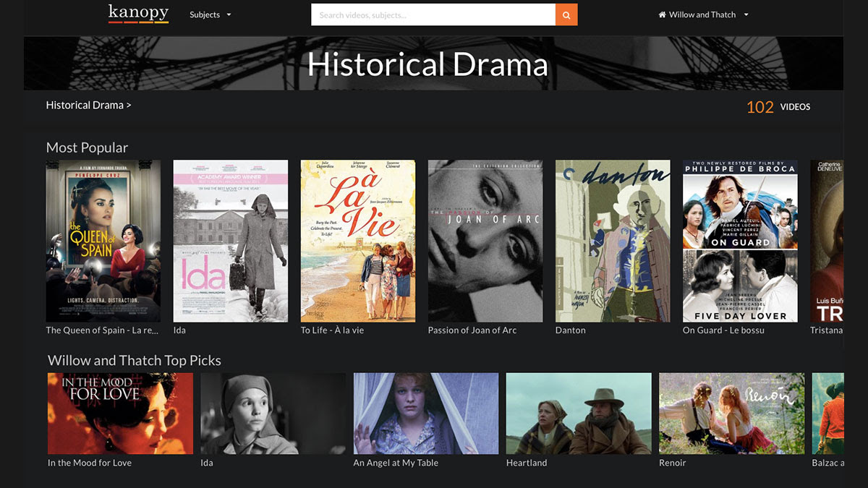Viewport: 868px width, 488px height.
Task: Click the 'Ida' title under Top Picks
Action: (x=207, y=463)
